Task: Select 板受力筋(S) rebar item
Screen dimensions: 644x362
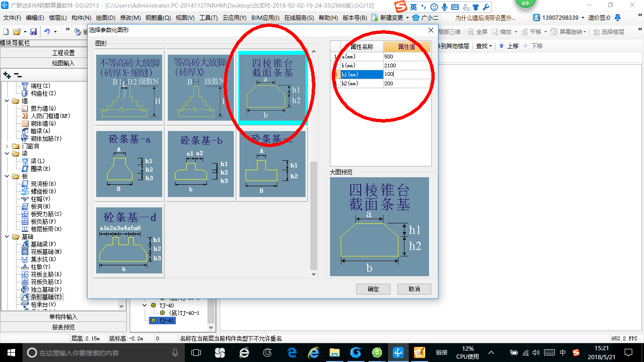Action: pyautogui.click(x=46, y=214)
